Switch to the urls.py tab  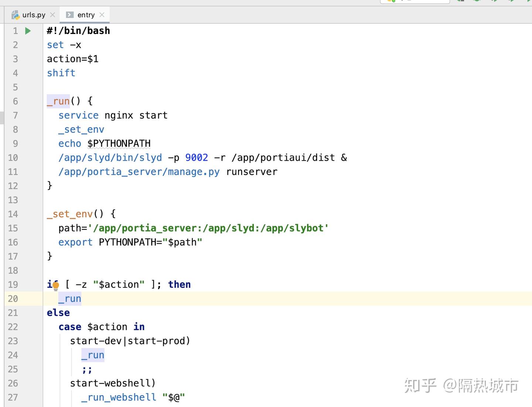coord(34,14)
